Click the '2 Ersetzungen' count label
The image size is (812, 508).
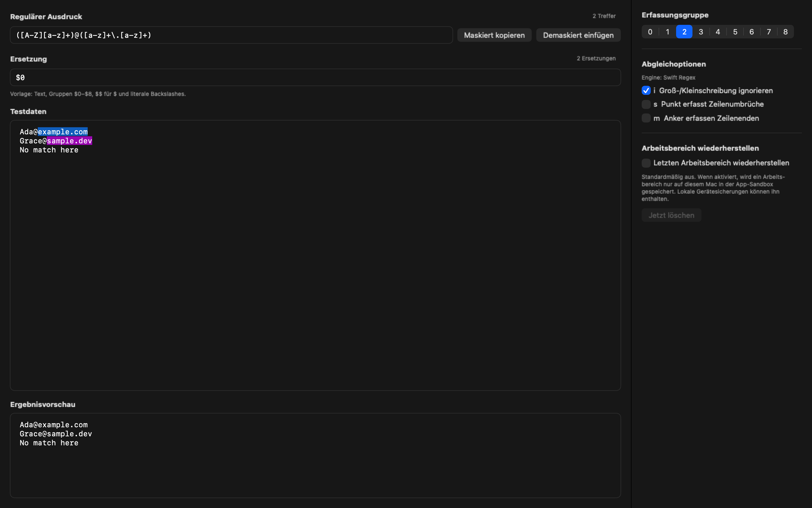click(x=596, y=58)
